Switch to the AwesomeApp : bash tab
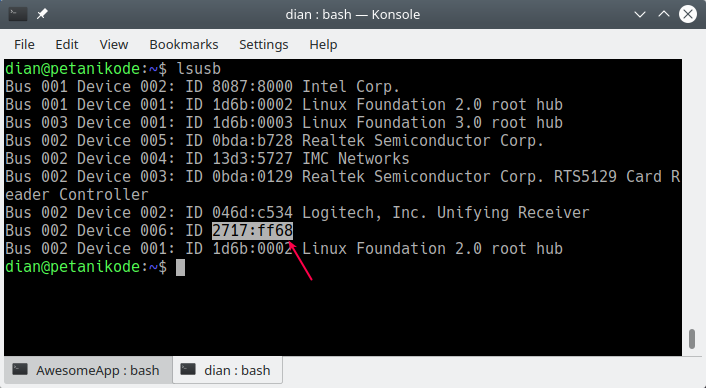This screenshot has height=388, width=706. tap(88, 370)
